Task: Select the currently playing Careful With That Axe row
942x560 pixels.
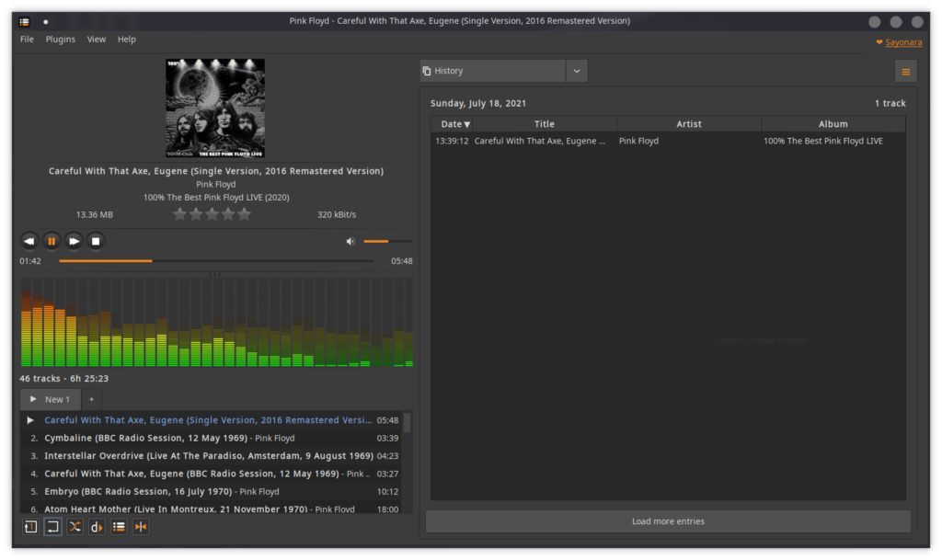Action: (x=211, y=420)
